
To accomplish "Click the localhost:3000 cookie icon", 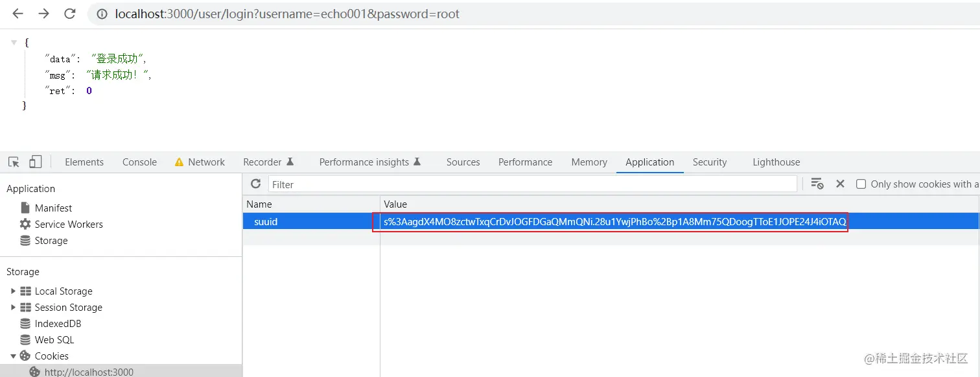I will coord(34,372).
